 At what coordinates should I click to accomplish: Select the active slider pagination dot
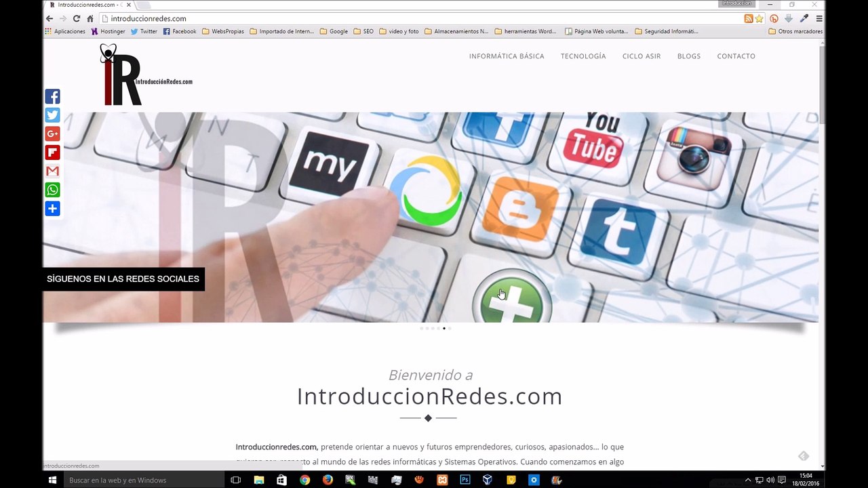click(444, 328)
